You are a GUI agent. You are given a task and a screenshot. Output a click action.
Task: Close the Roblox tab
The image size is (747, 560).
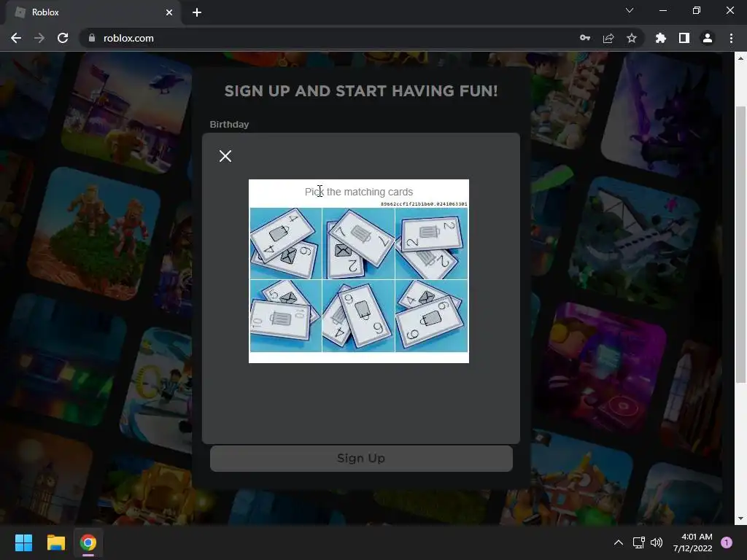pyautogui.click(x=169, y=12)
